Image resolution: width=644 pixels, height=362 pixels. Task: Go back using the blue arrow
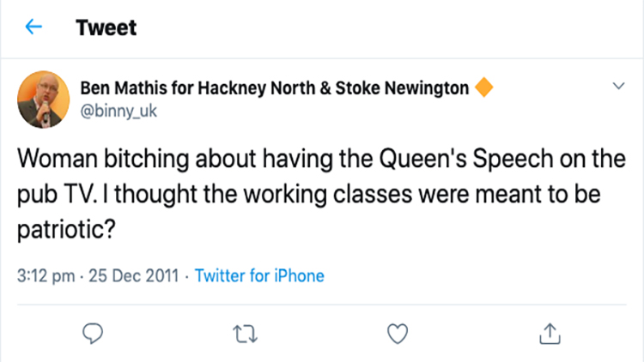click(x=34, y=27)
